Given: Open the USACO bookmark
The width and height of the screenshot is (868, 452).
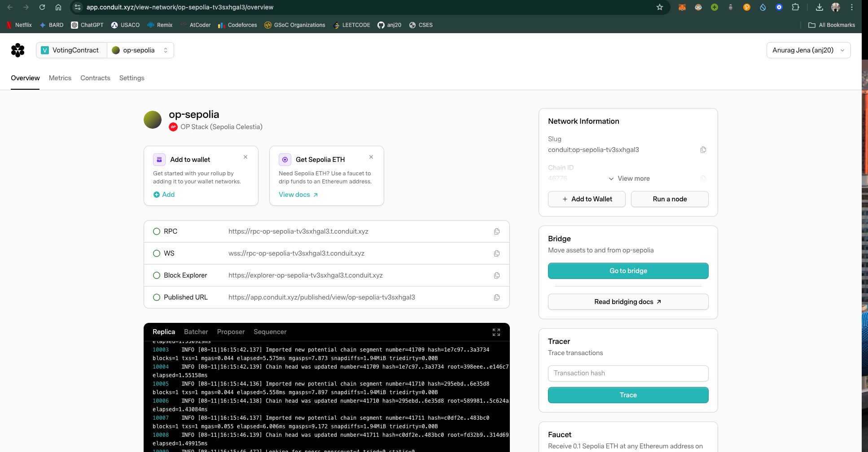Looking at the screenshot, I should coord(125,25).
